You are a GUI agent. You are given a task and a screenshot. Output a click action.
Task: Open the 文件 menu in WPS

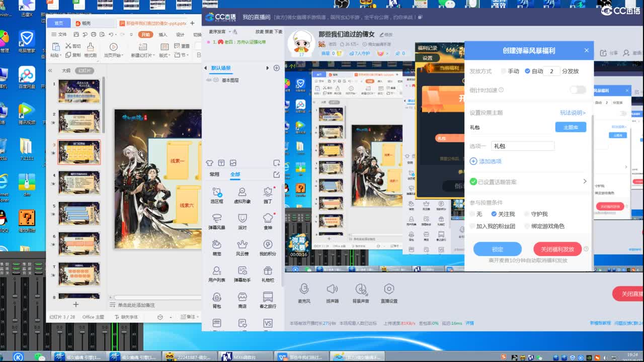pyautogui.click(x=59, y=35)
